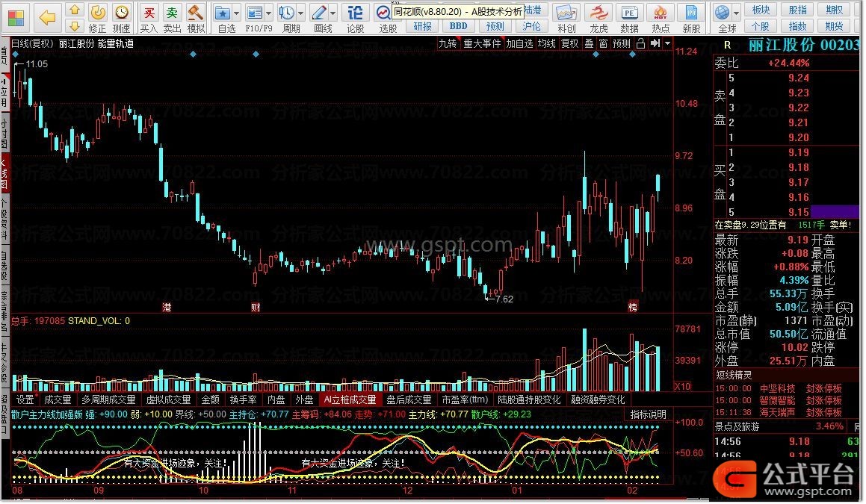The width and height of the screenshot is (866, 504).
Task: Switch to the 多周期成交量 tab
Action: tap(108, 399)
